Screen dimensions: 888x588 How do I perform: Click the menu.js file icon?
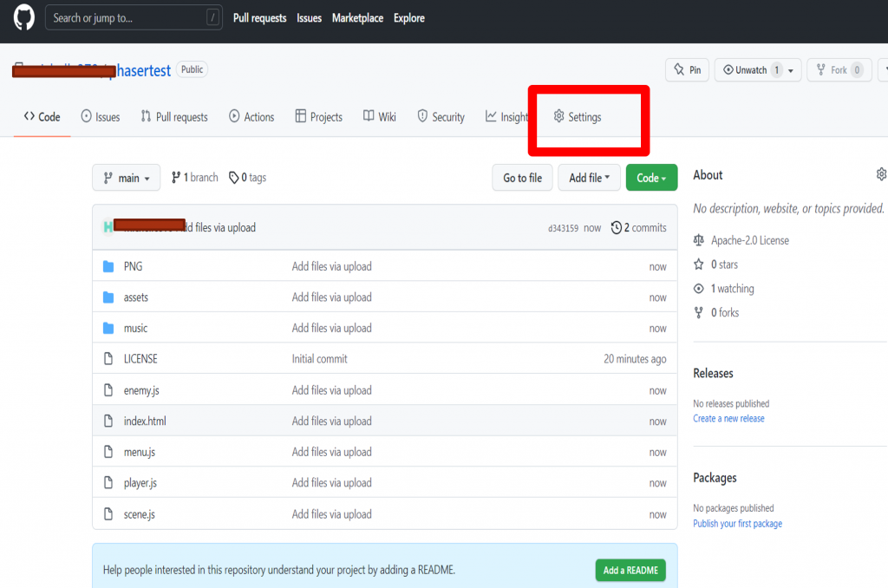coord(108,452)
